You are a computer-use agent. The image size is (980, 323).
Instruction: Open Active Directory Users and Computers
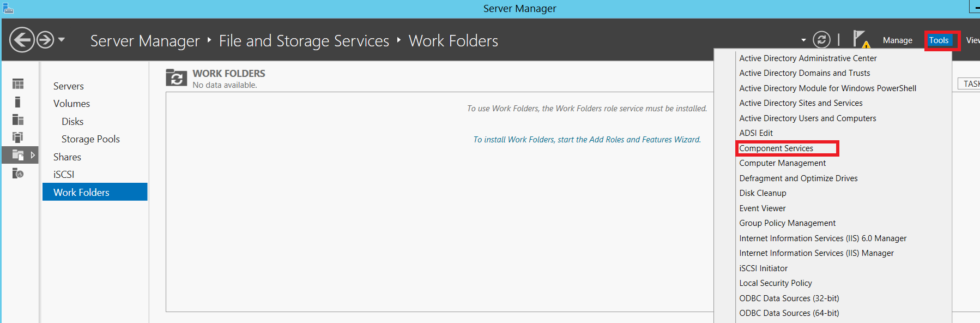point(807,118)
